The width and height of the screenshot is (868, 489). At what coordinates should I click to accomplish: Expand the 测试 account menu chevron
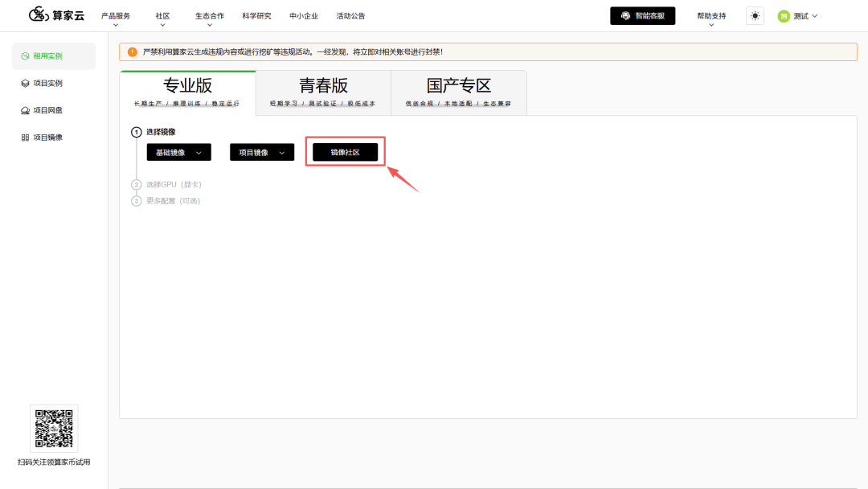(x=814, y=16)
